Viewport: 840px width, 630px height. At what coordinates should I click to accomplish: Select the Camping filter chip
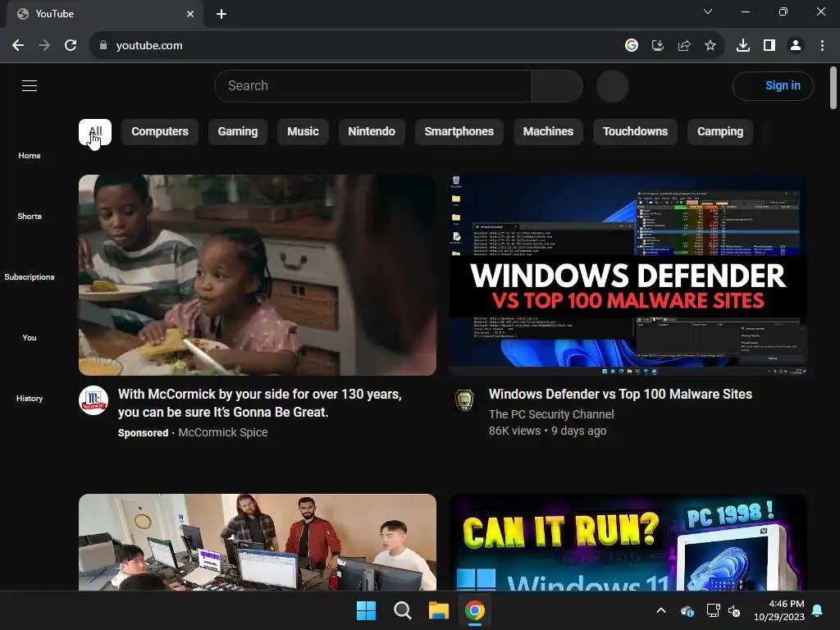click(x=720, y=132)
